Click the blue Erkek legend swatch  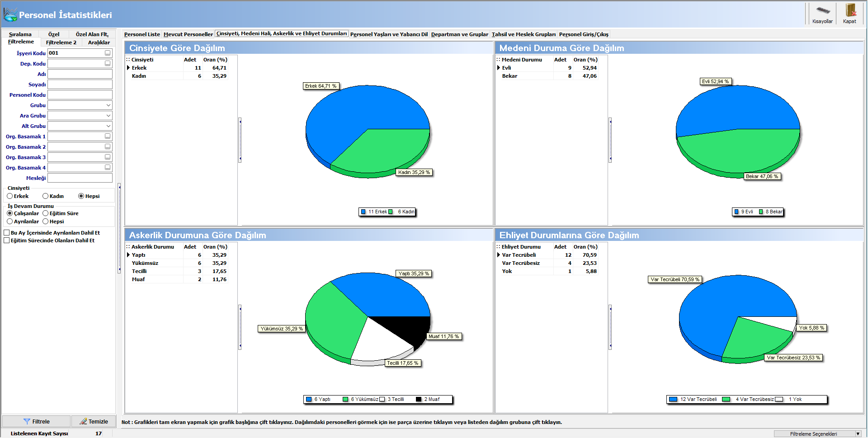pyautogui.click(x=363, y=212)
